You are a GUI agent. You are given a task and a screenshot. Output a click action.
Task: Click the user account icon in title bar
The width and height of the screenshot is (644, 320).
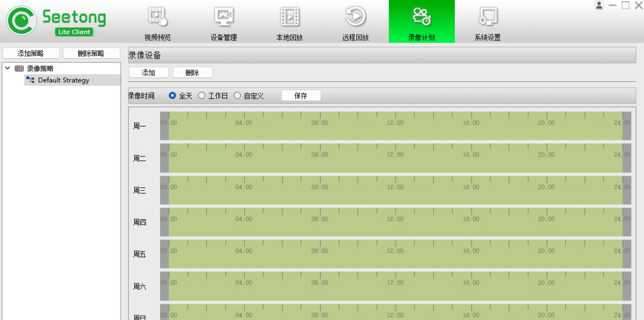pyautogui.click(x=599, y=5)
